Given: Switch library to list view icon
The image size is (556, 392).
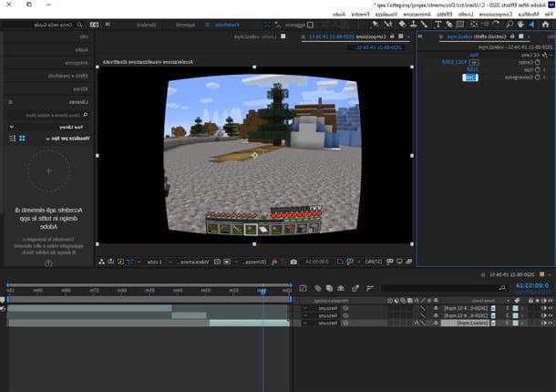Looking at the screenshot, I should (13, 138).
